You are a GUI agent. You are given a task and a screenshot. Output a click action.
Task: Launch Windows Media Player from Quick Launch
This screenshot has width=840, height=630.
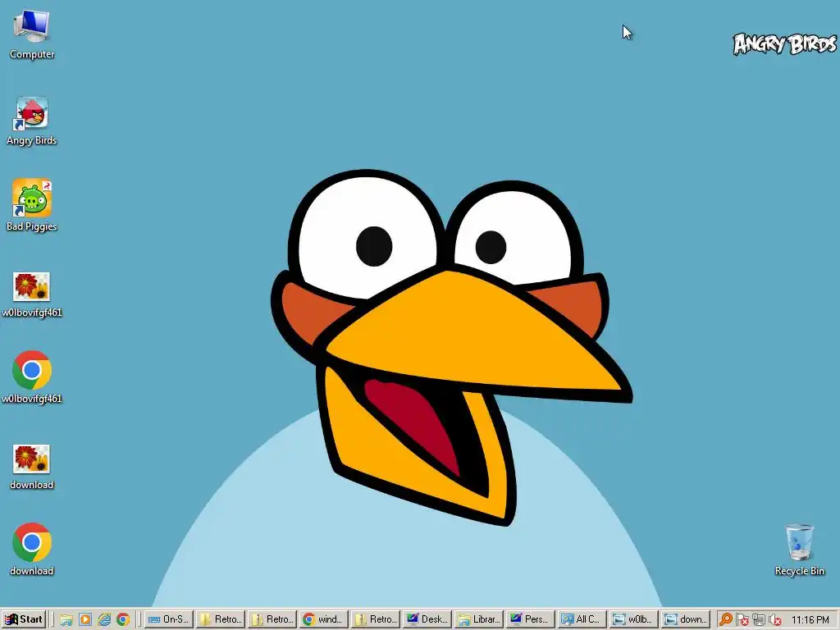85,619
